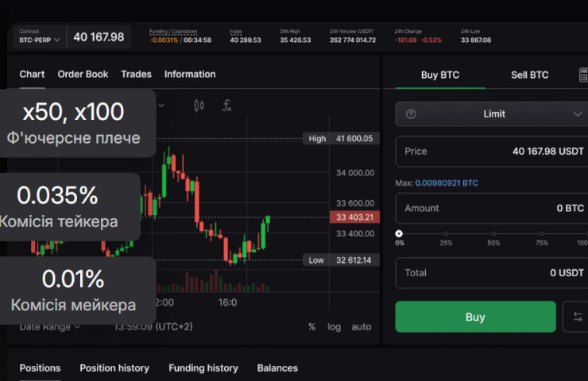
Task: Open the fx indicators icon
Action: click(x=226, y=105)
